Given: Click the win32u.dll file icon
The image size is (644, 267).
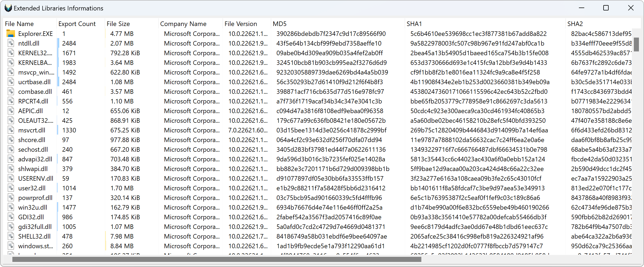Looking at the screenshot, I should point(11,207).
